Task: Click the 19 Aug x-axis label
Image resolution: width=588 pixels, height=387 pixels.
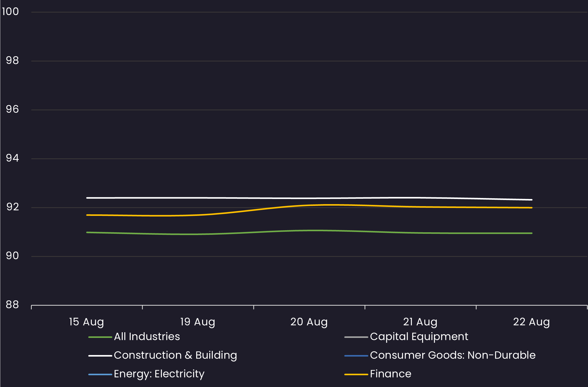Action: click(198, 322)
